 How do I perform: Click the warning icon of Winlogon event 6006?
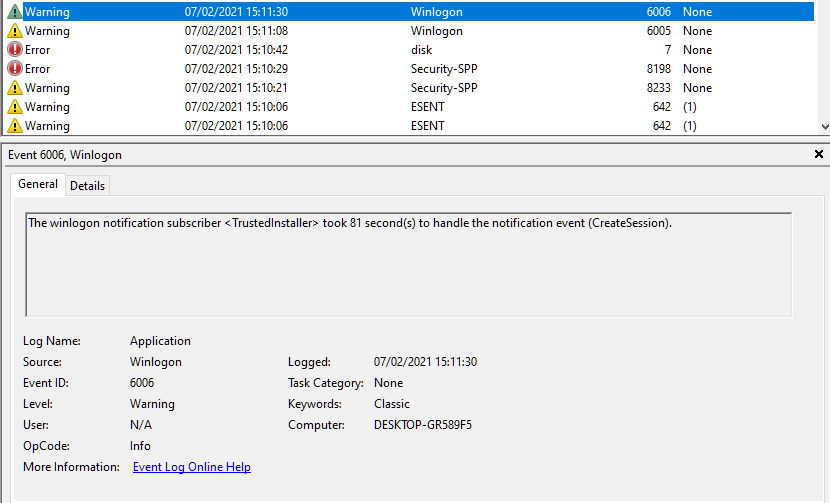click(x=14, y=11)
